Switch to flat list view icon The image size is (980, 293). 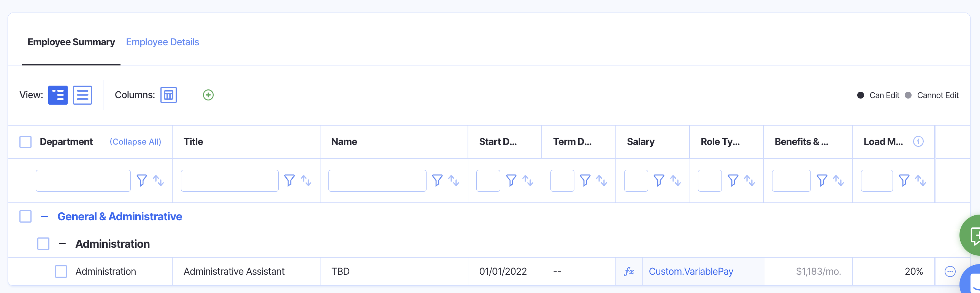coord(82,95)
